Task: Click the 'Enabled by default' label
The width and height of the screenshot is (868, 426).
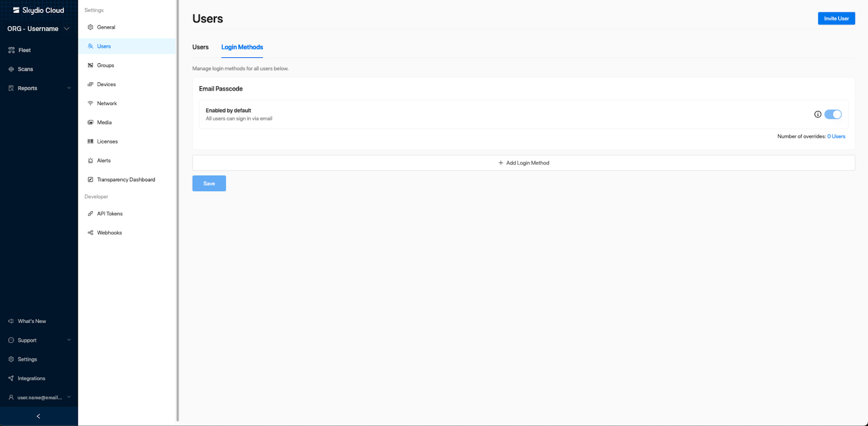Action: (228, 111)
